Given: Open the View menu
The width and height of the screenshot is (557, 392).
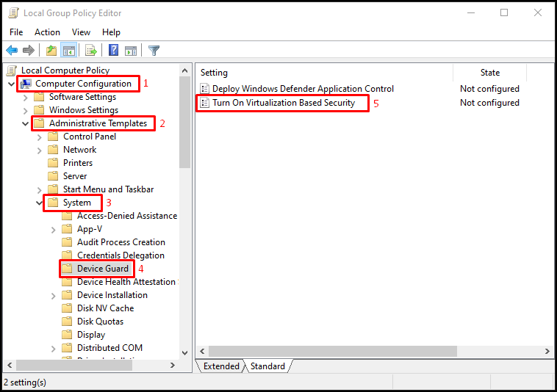Looking at the screenshot, I should [81, 32].
